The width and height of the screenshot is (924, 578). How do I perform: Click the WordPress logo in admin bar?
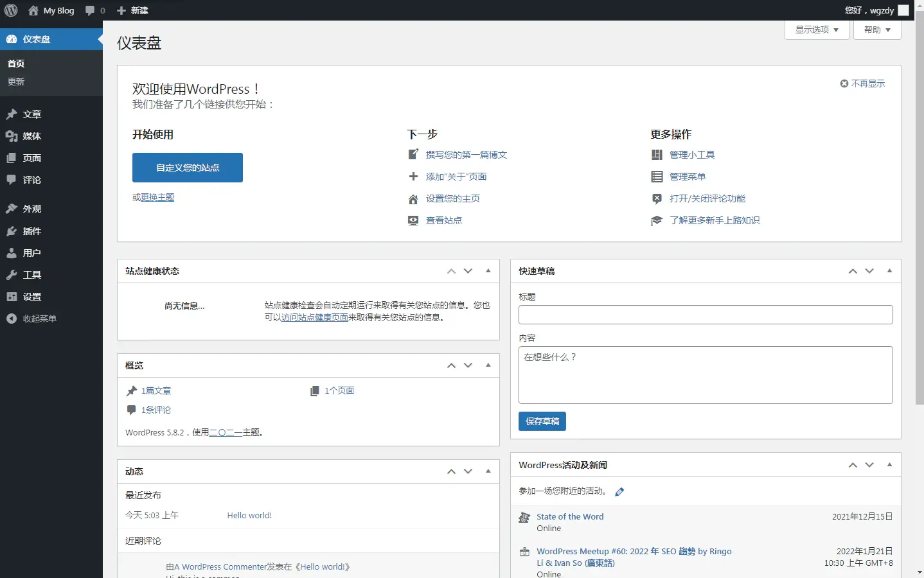click(x=11, y=10)
